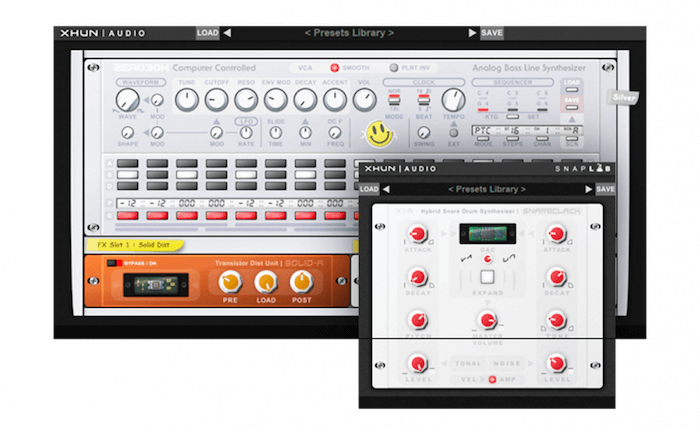The width and height of the screenshot is (700, 428).
Task: Open the FX Slot 1 Solid Dist selector
Action: pos(134,245)
